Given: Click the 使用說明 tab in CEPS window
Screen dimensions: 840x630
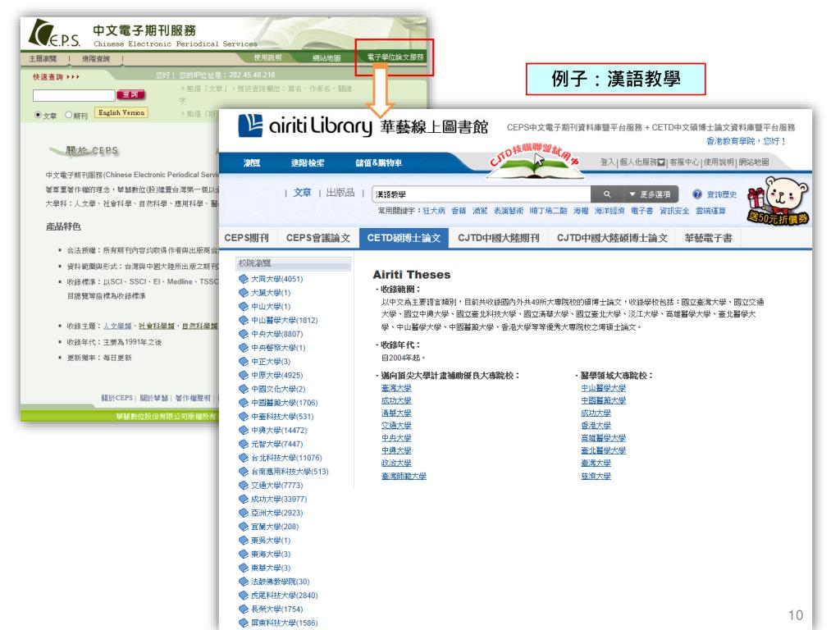Looking at the screenshot, I should (x=267, y=57).
